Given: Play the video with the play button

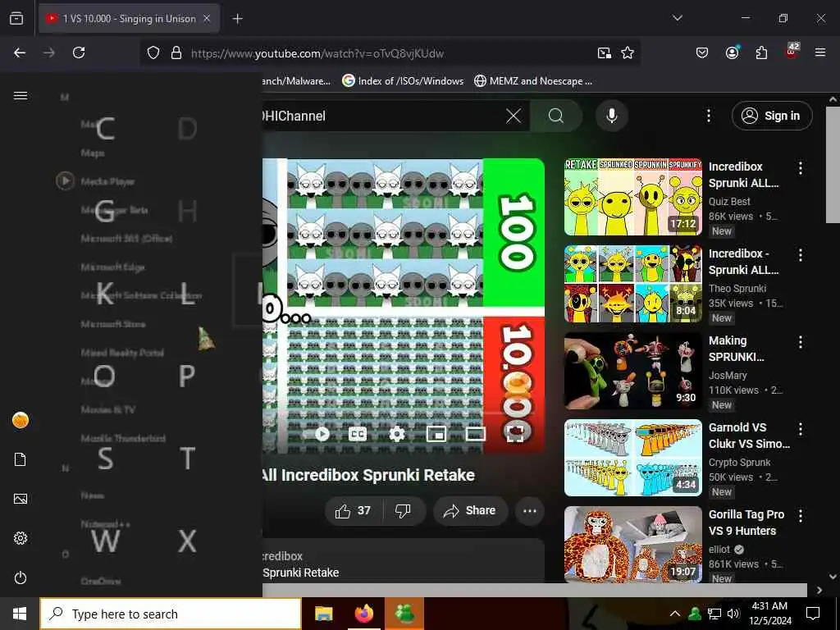Looking at the screenshot, I should click(x=322, y=434).
